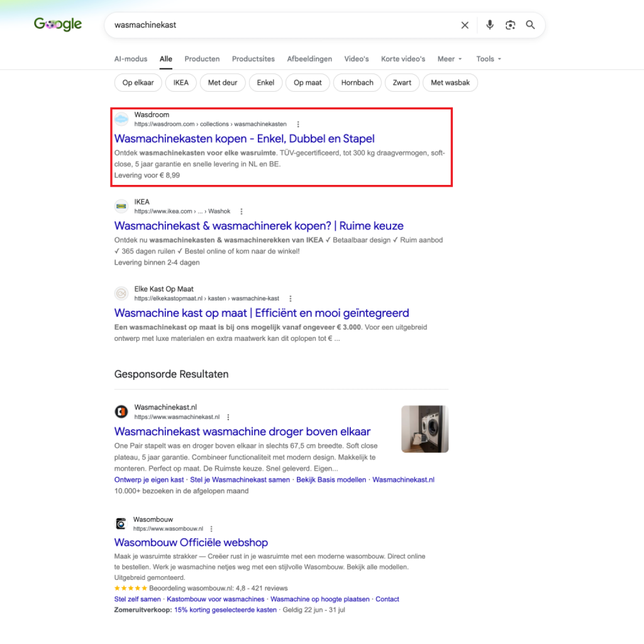Start voice search with microphone icon
The height and width of the screenshot is (644, 644).
[x=489, y=25]
